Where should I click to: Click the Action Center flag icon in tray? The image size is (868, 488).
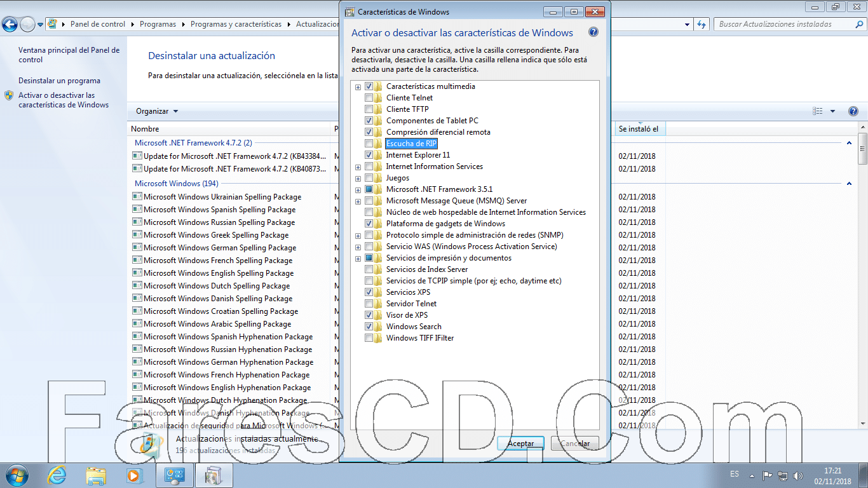(x=768, y=475)
